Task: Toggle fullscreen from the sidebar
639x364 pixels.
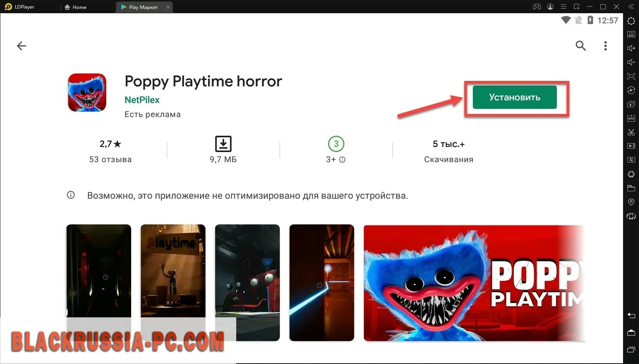Action: [631, 76]
